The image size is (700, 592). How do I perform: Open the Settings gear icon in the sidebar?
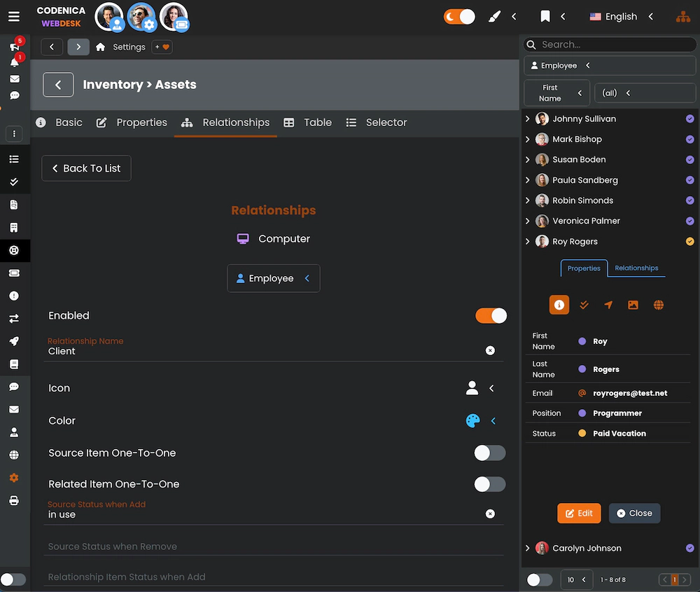tap(15, 478)
